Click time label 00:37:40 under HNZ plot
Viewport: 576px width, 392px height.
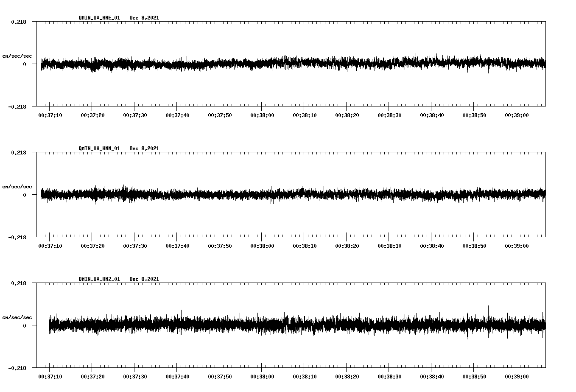(x=177, y=377)
